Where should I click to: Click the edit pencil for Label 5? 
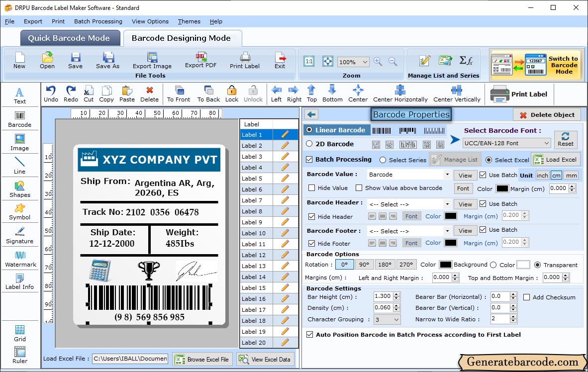click(285, 178)
